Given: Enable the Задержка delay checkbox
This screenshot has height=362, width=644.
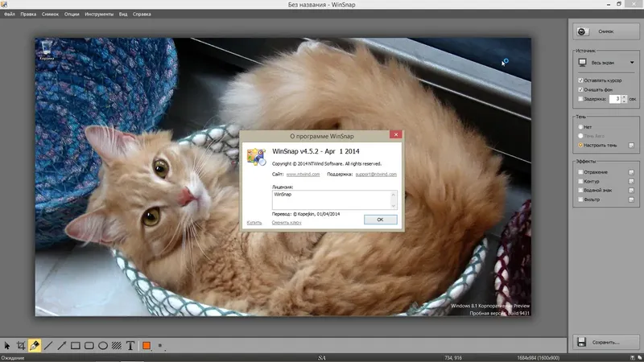Looking at the screenshot, I should 580,99.
